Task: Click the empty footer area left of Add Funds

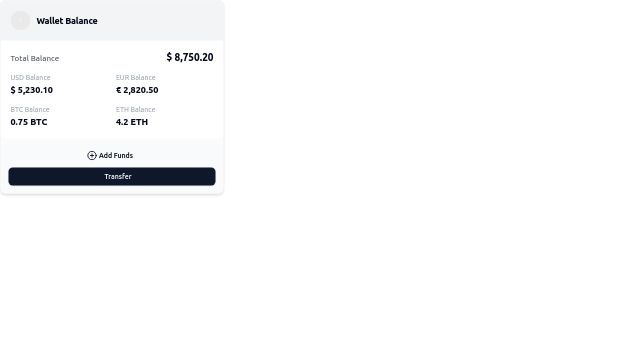Action: pyautogui.click(x=46, y=156)
